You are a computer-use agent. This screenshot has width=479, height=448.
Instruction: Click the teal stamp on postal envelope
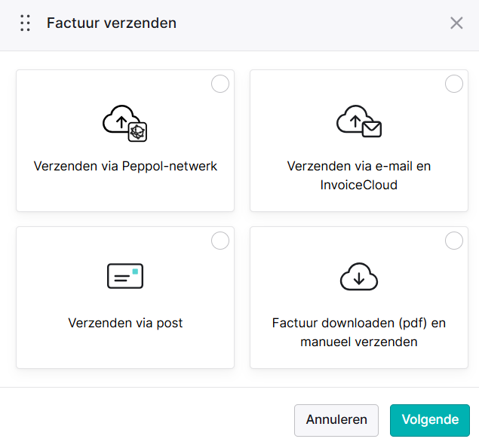[x=135, y=272]
